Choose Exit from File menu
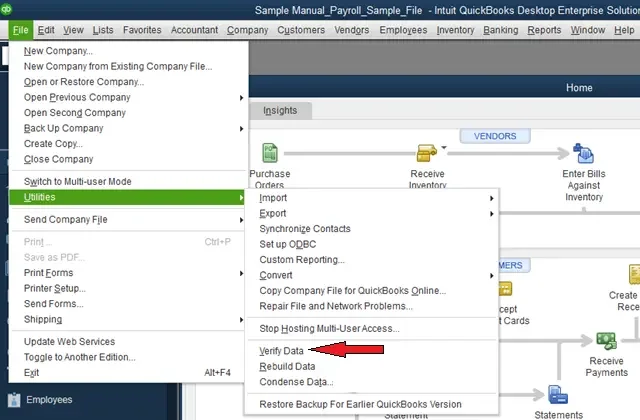The image size is (640, 420). [x=128, y=373]
